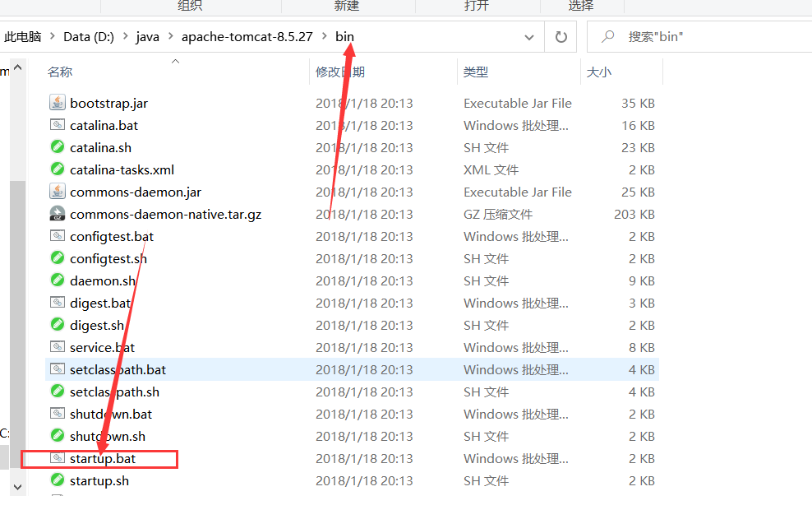Navigate to 此电脑 in breadcrumb

tap(23, 37)
